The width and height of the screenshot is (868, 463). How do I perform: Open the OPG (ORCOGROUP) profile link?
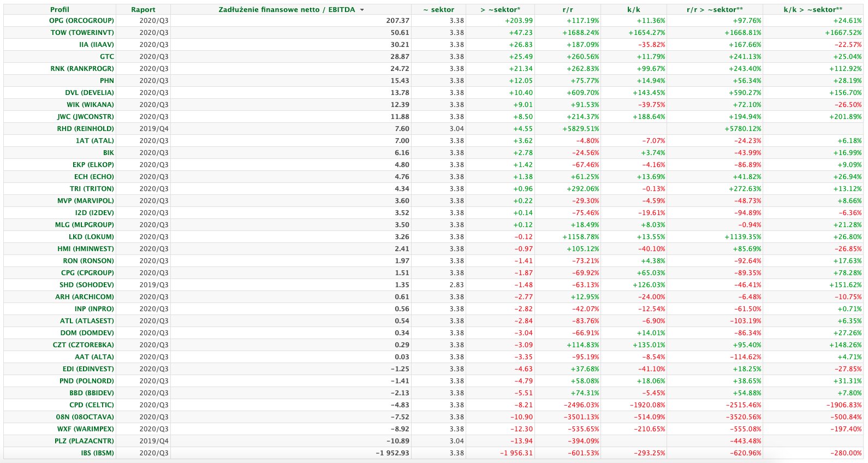81,20
